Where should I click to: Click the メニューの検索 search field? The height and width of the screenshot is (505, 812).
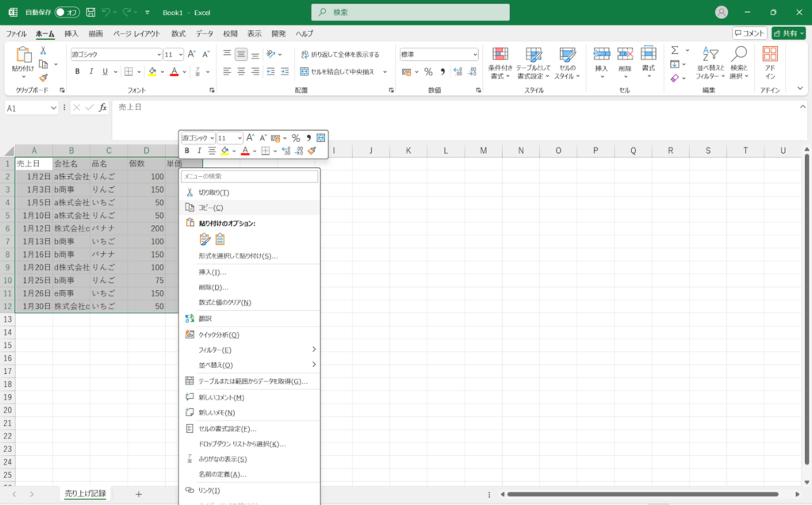click(249, 177)
